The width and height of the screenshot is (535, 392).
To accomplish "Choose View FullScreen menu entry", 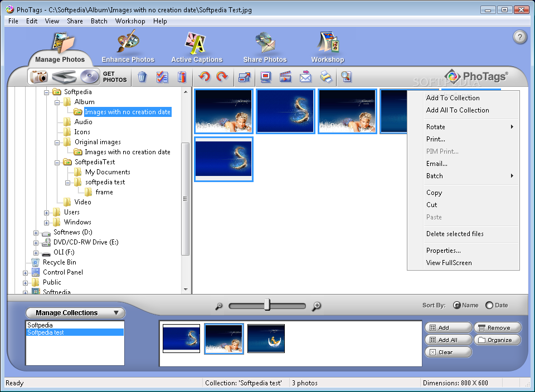I will pyautogui.click(x=463, y=263).
